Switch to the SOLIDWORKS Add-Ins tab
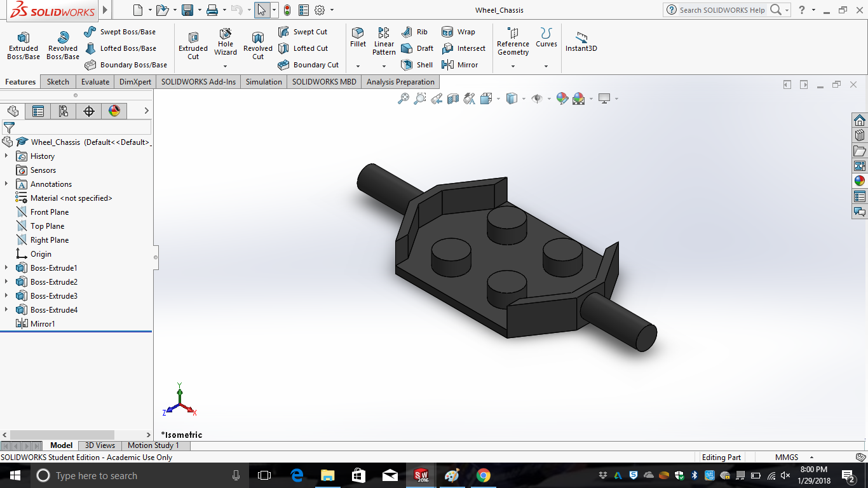868x488 pixels. [x=198, y=82]
